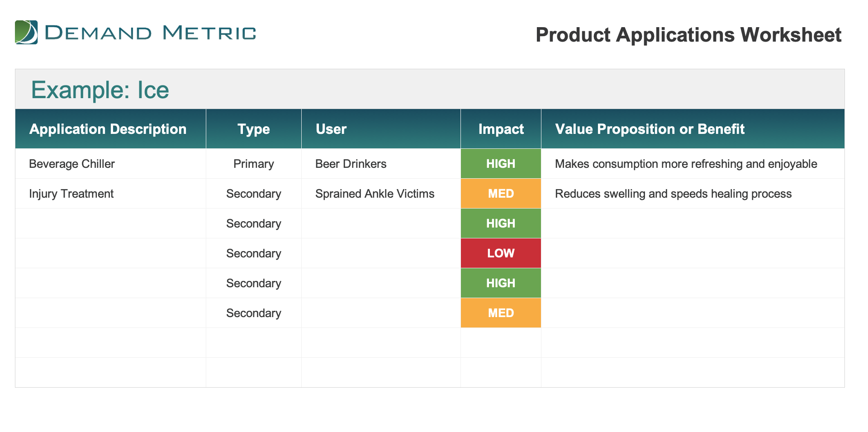Image resolution: width=868 pixels, height=432 pixels.
Task: Select the Injury Treatment cell
Action: [x=111, y=194]
